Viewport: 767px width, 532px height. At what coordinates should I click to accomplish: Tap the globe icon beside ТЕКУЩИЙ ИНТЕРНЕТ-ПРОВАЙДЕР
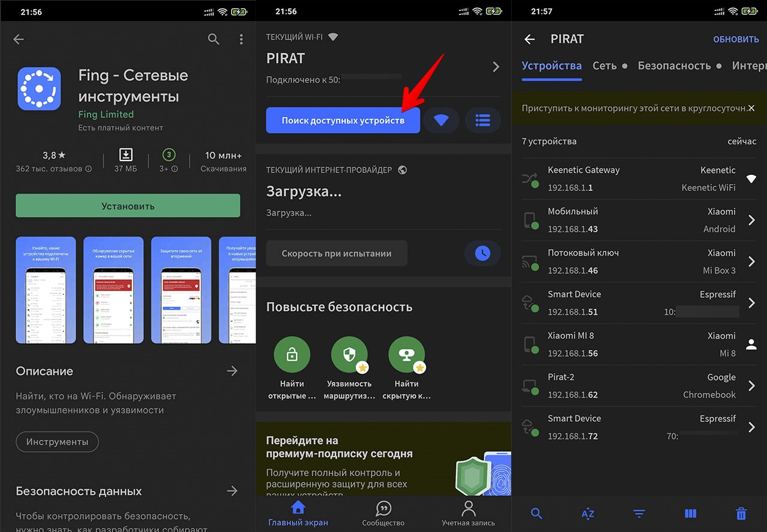coord(403,170)
